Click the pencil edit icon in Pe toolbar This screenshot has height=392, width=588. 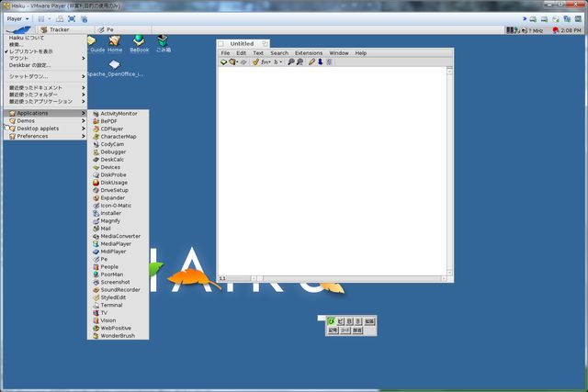click(x=311, y=62)
